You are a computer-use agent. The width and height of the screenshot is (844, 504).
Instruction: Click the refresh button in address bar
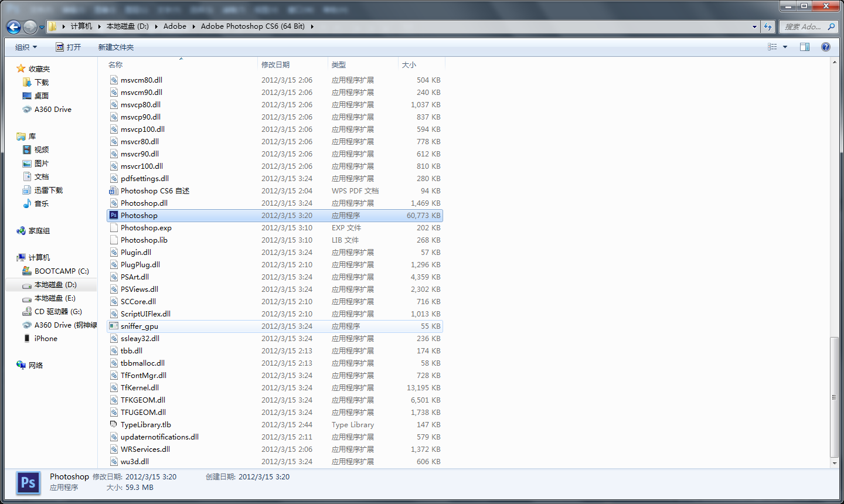click(x=768, y=26)
